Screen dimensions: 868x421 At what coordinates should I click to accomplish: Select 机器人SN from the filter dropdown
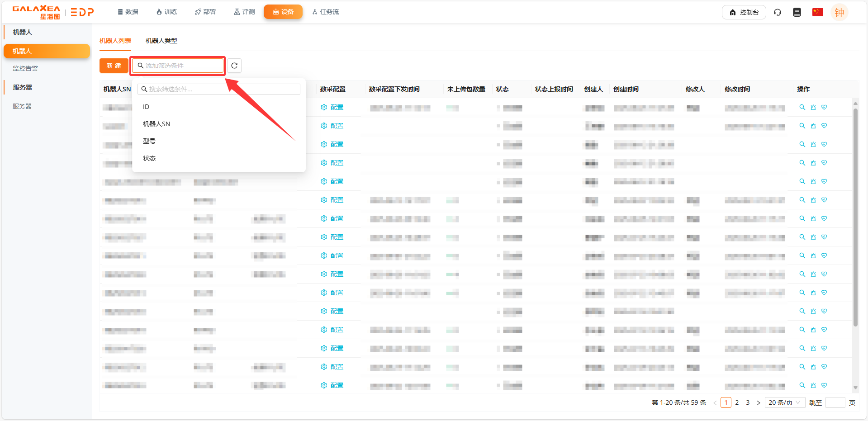pos(157,124)
